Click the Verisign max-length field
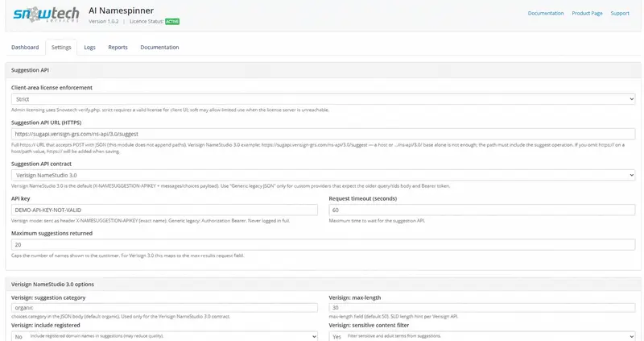This screenshot has height=341, width=644. coord(482,308)
